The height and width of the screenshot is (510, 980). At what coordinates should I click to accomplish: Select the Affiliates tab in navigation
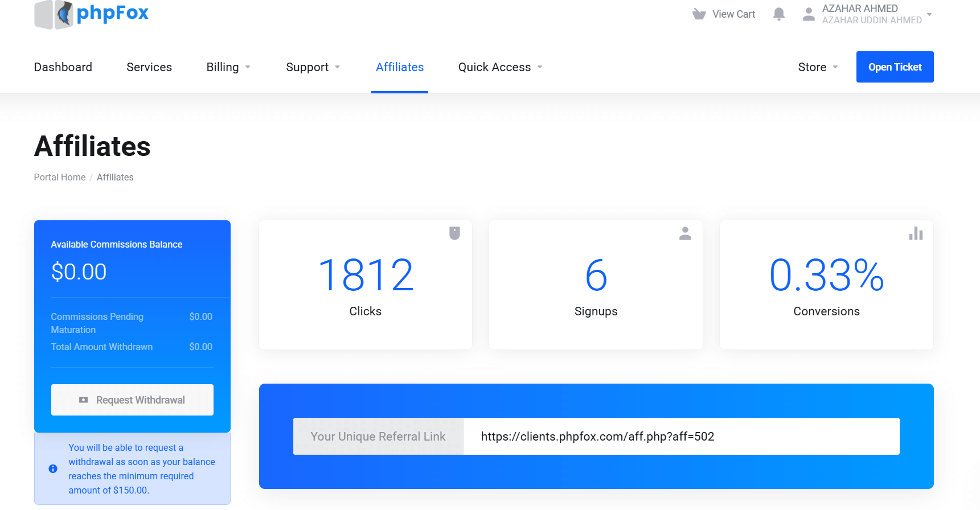click(x=400, y=67)
